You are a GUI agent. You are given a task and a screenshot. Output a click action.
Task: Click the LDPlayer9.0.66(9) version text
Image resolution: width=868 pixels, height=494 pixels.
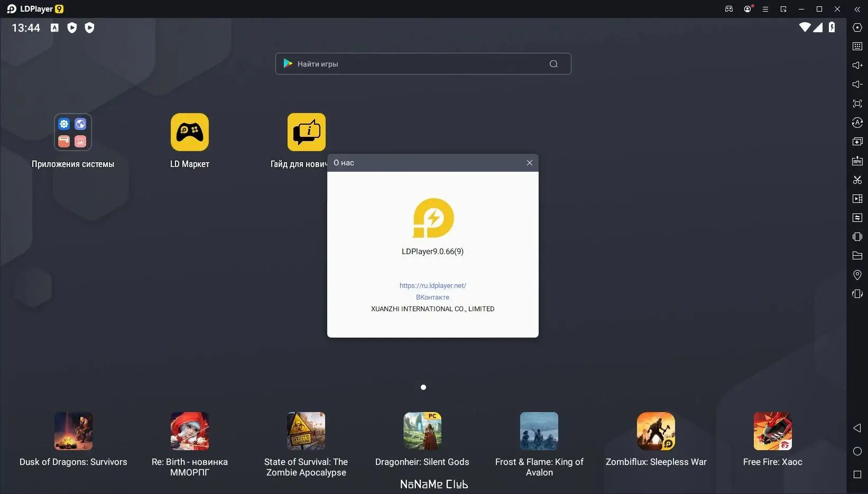coord(432,251)
